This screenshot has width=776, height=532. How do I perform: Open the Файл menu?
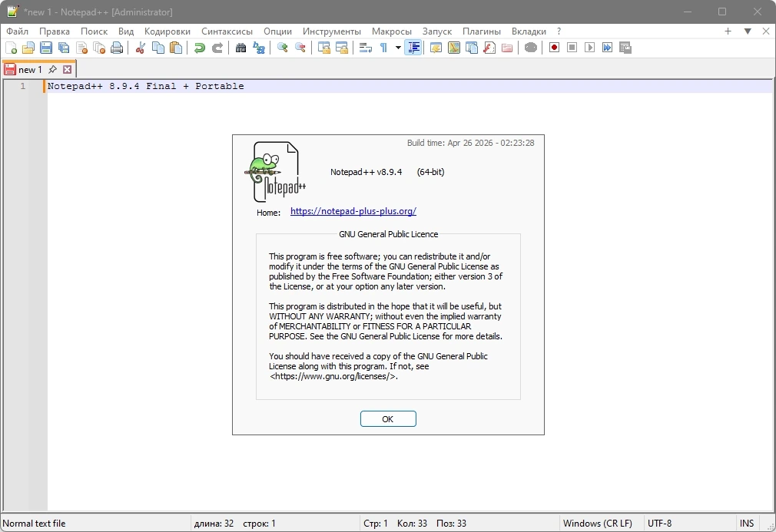point(18,31)
